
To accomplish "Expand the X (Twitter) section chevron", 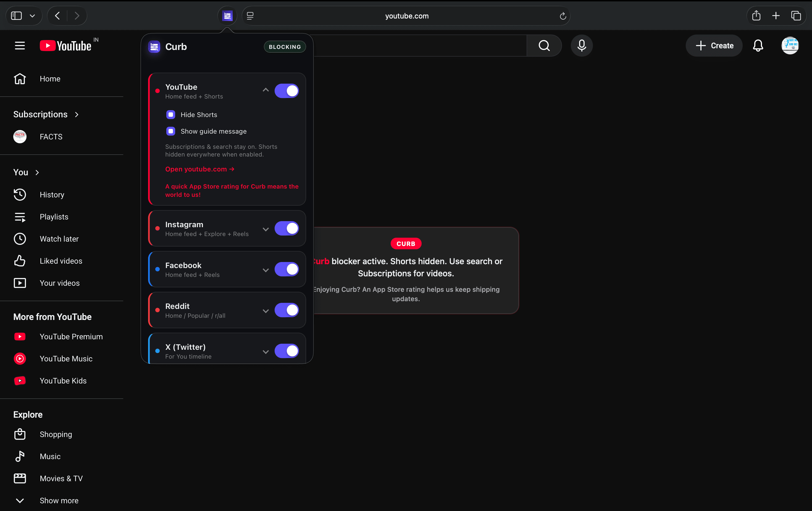I will pos(266,352).
